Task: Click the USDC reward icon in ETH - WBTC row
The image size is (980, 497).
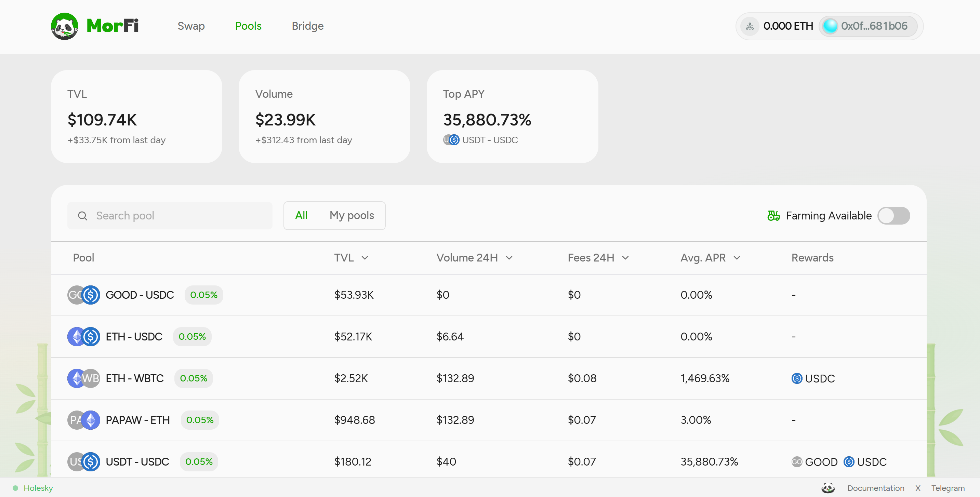Action: (797, 378)
